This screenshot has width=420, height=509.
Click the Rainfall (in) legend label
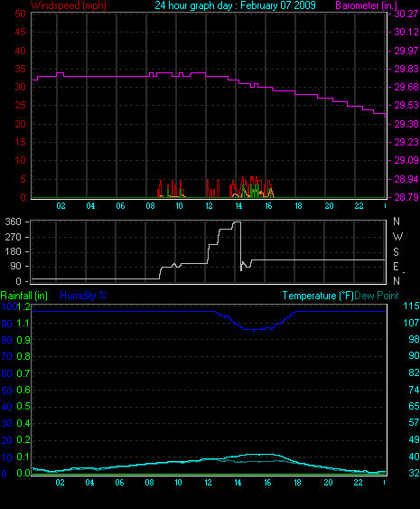click(24, 296)
